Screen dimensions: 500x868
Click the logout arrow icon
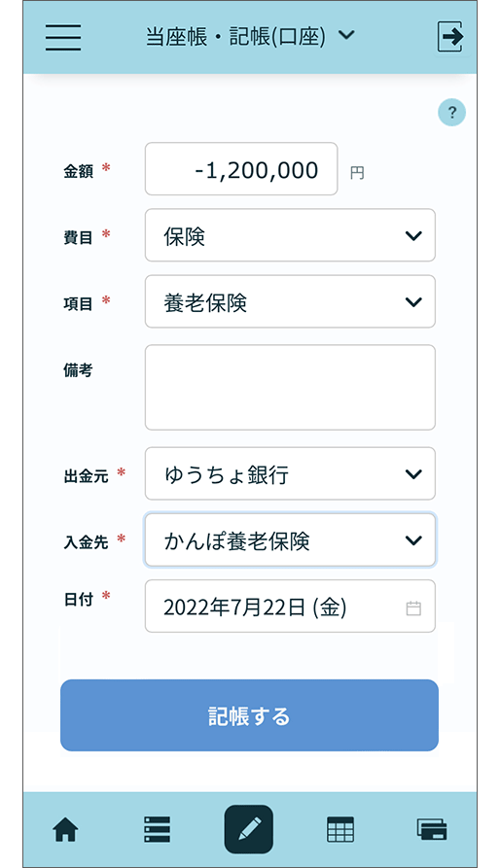pos(449,37)
